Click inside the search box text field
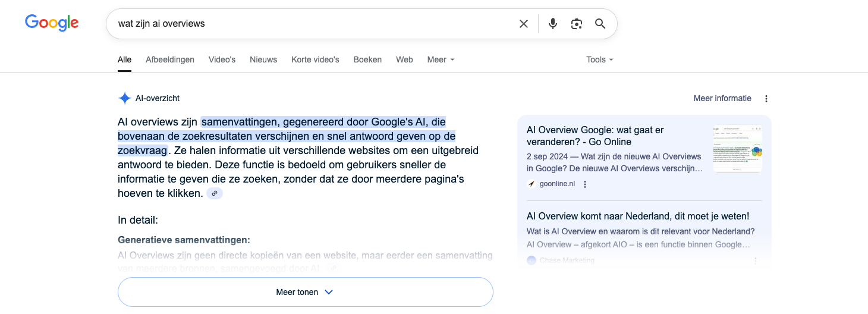The width and height of the screenshot is (868, 314). point(309,24)
